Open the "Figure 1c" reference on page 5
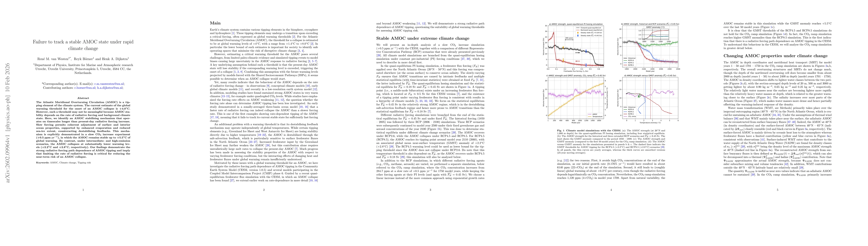Screen dimensions: 868x246 tap(767, 27)
